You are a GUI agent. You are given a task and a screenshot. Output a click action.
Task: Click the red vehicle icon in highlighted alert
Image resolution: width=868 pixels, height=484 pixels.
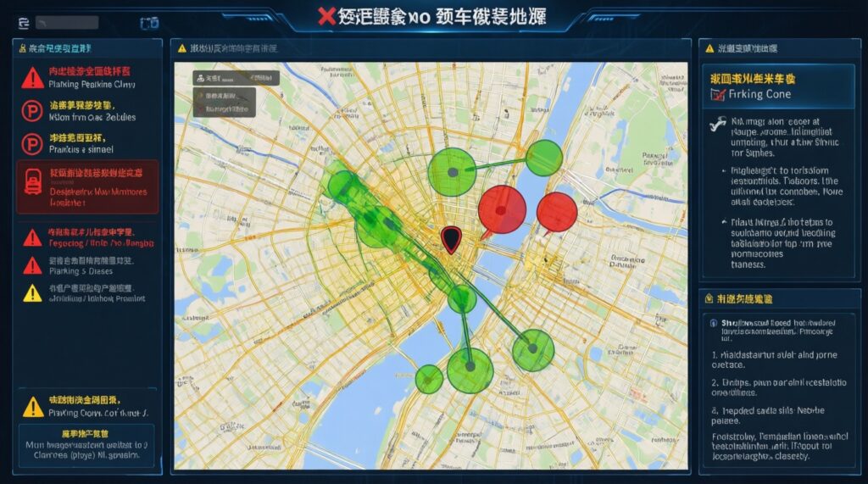pyautogui.click(x=33, y=181)
